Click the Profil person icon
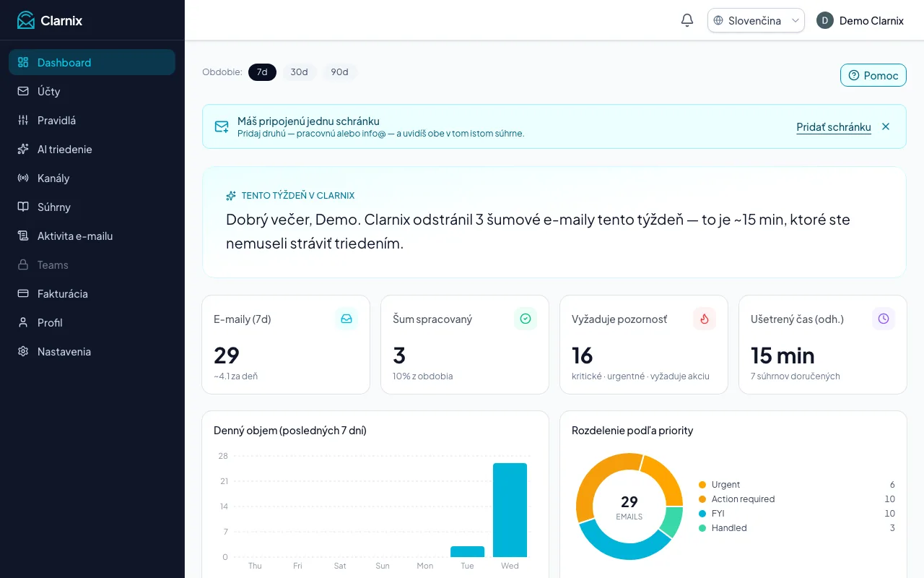Screen dimensions: 924x578 [23, 322]
